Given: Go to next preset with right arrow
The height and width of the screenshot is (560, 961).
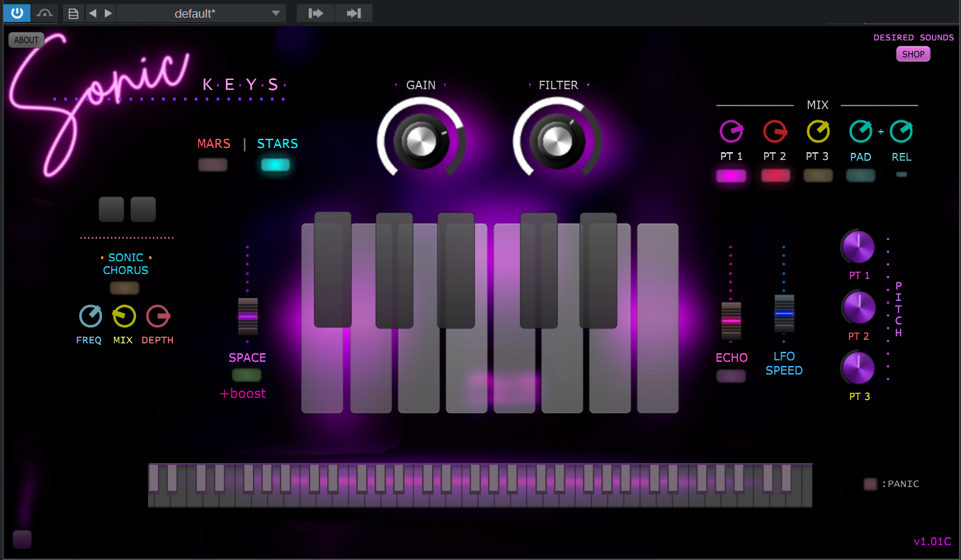Looking at the screenshot, I should tap(108, 13).
